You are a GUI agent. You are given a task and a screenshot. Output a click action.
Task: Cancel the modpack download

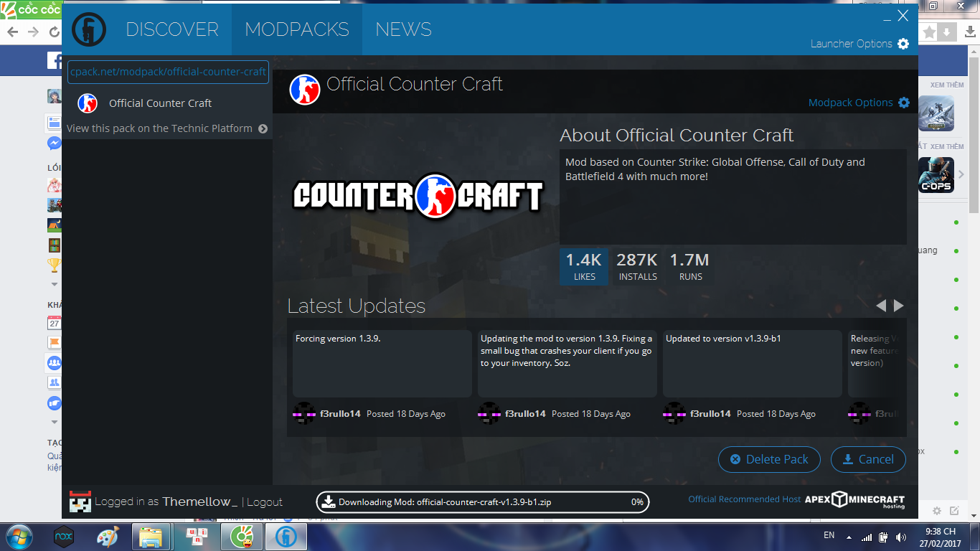pyautogui.click(x=868, y=459)
